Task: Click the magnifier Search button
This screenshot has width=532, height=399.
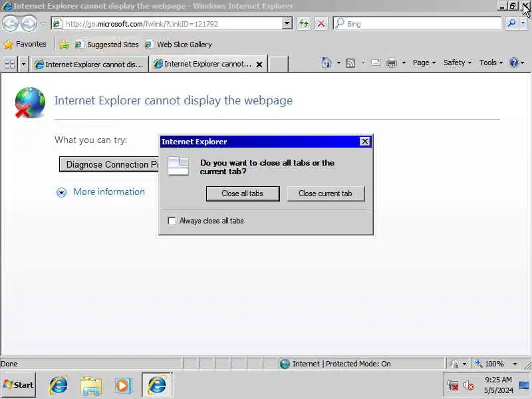Action: 511,23
